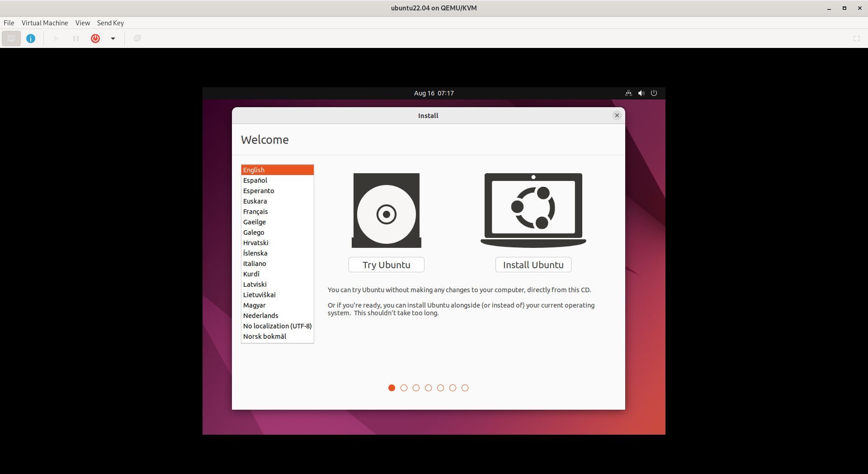Select Kurdî language

pos(278,274)
